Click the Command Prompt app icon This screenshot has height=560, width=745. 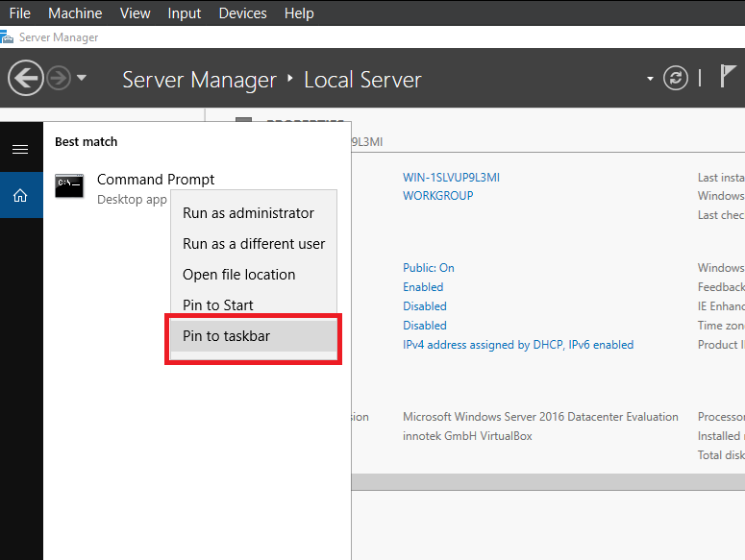pos(69,186)
